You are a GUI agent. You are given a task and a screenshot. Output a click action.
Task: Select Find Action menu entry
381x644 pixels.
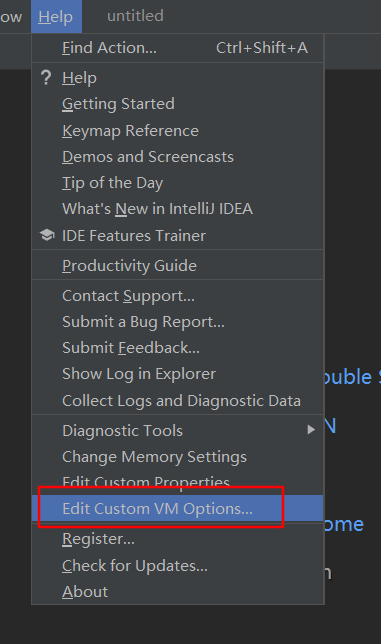178,48
